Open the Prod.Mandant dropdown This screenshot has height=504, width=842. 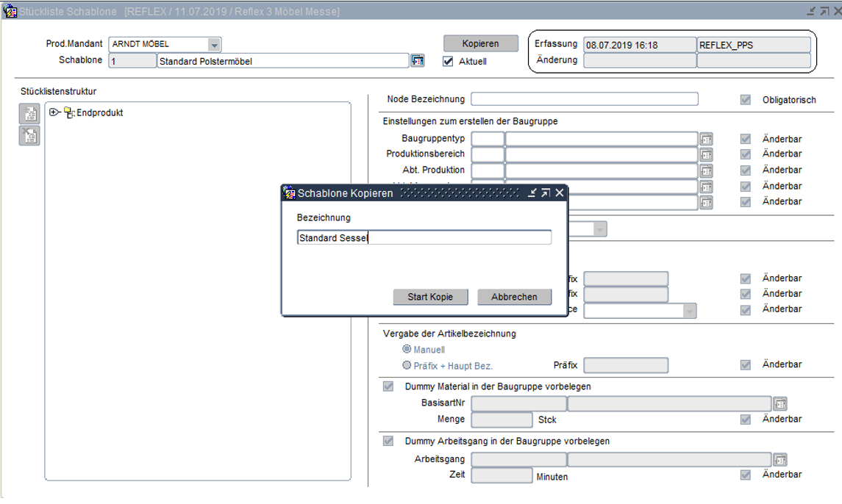[x=213, y=44]
